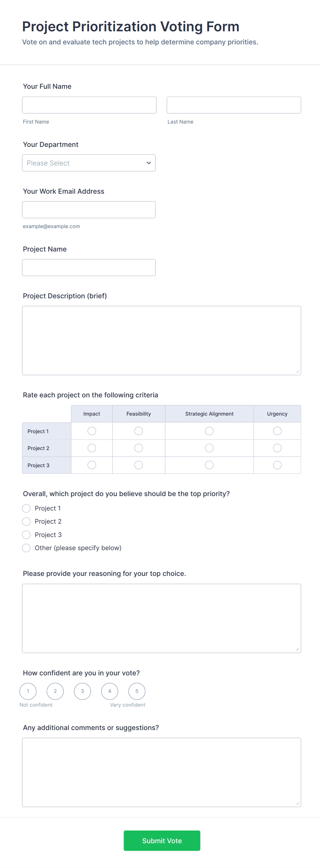The width and height of the screenshot is (320, 868).
Task: Click the Last Name input field
Action: pos(234,105)
